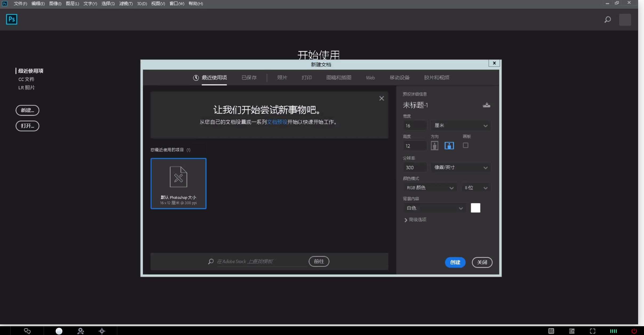Image resolution: width=644 pixels, height=335 pixels.
Task: Click the save preset icon beside 未标题-1
Action: coord(486,105)
